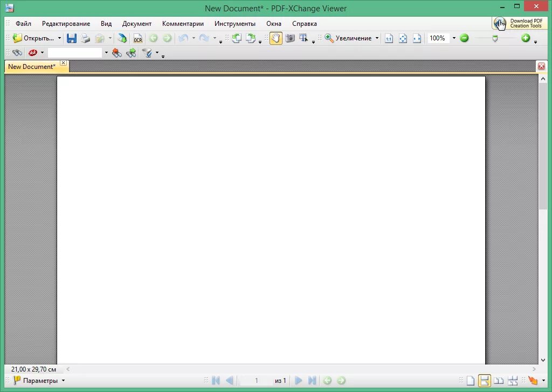552x392 pixels.
Task: Click the Print icon in the toolbar
Action: 85,38
